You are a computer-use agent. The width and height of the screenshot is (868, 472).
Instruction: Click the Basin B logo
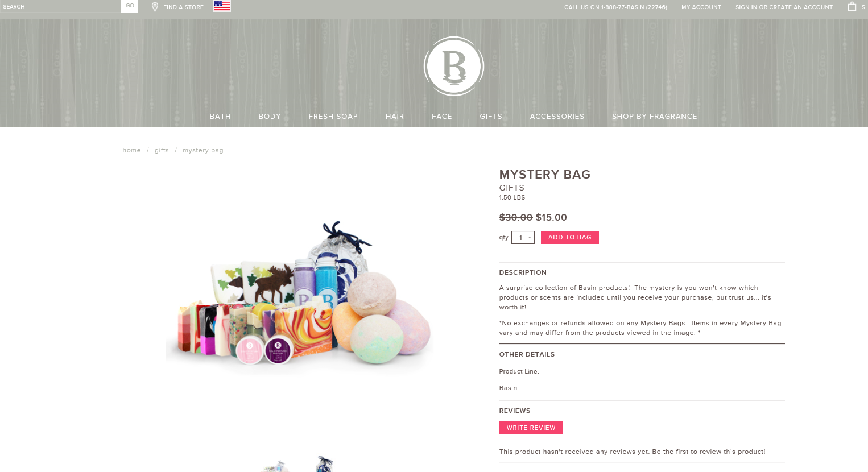454,67
